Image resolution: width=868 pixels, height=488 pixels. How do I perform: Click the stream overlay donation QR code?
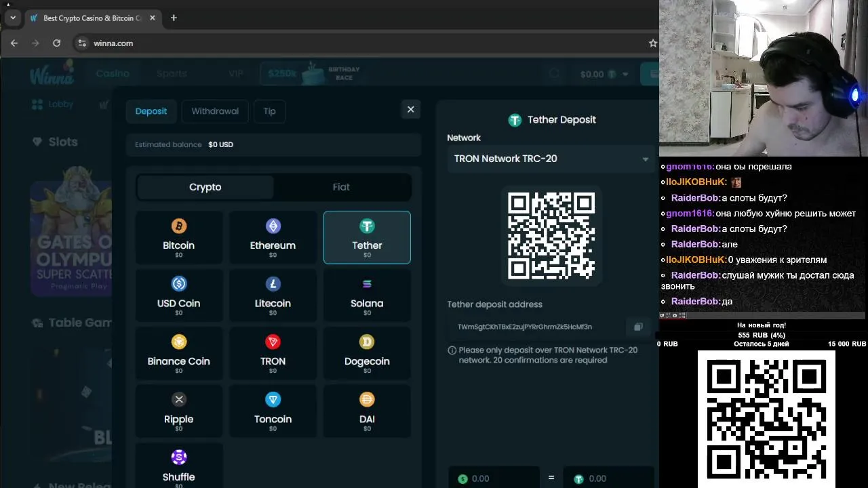pos(766,418)
